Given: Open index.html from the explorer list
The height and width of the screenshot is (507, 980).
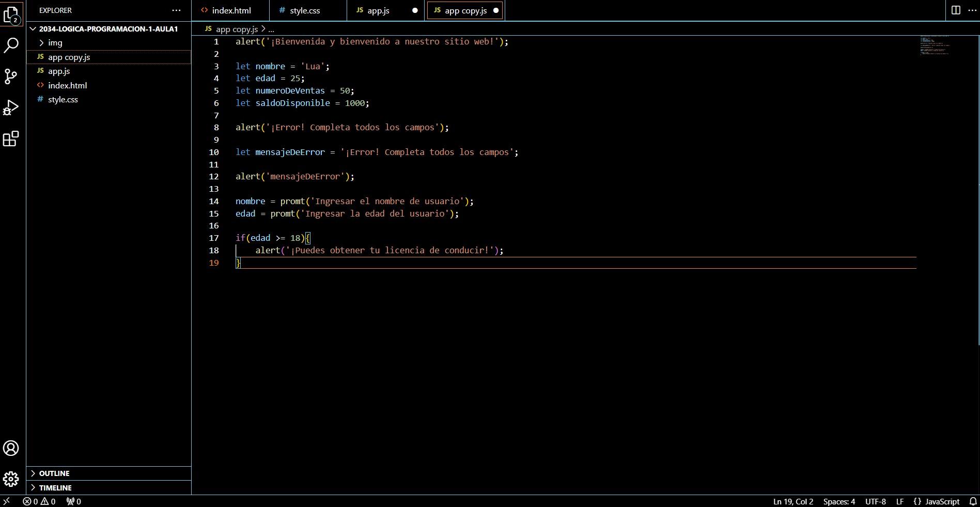Looking at the screenshot, I should pos(108,85).
